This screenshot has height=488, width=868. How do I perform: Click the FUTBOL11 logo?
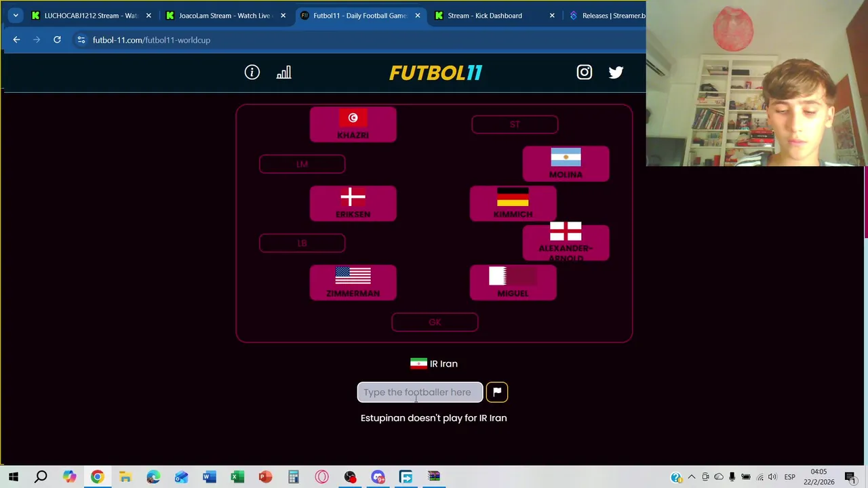(x=435, y=73)
